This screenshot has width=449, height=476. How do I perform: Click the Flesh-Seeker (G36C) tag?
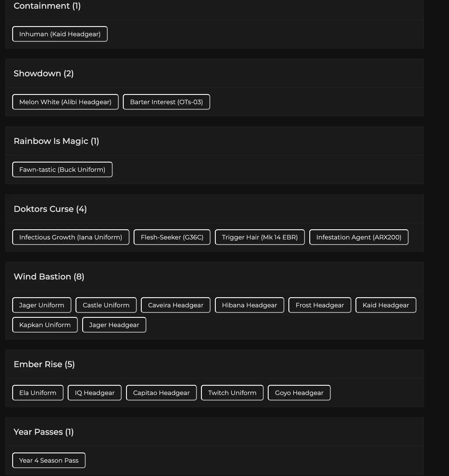coord(172,237)
